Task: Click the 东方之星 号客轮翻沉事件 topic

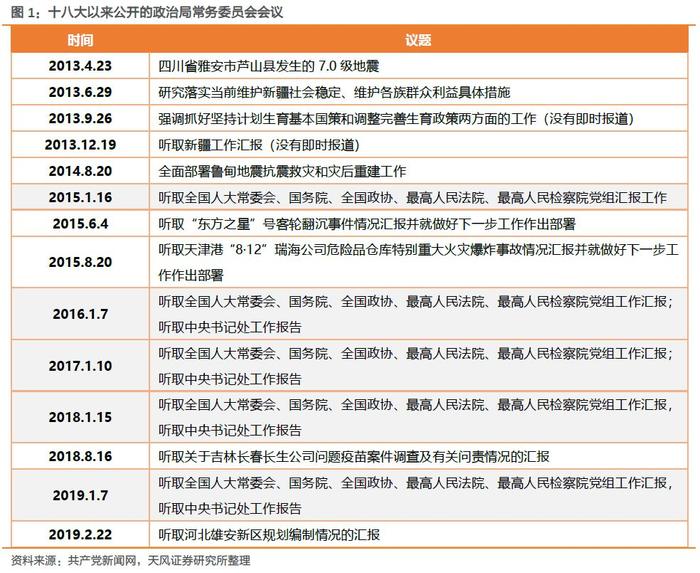Action: click(367, 224)
